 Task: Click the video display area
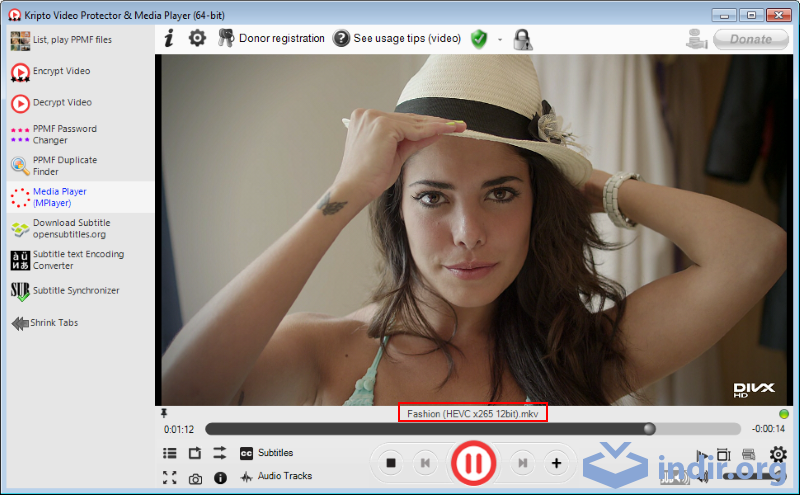(x=474, y=230)
